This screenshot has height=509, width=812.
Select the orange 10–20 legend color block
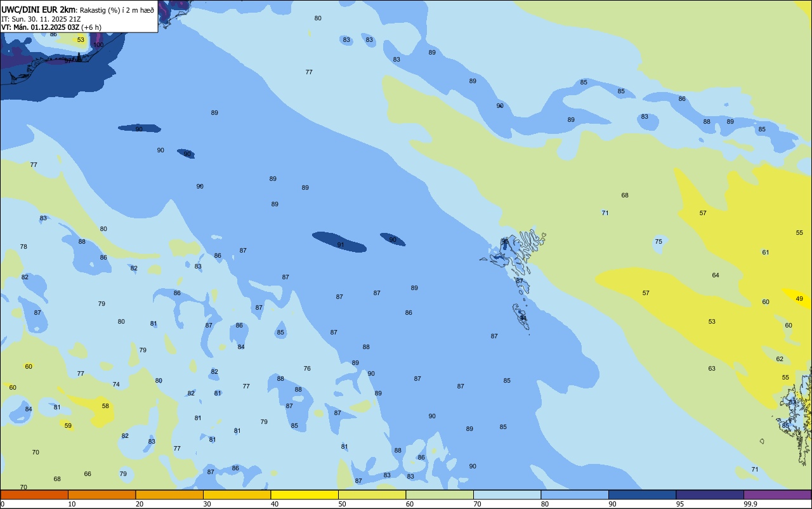tap(101, 494)
